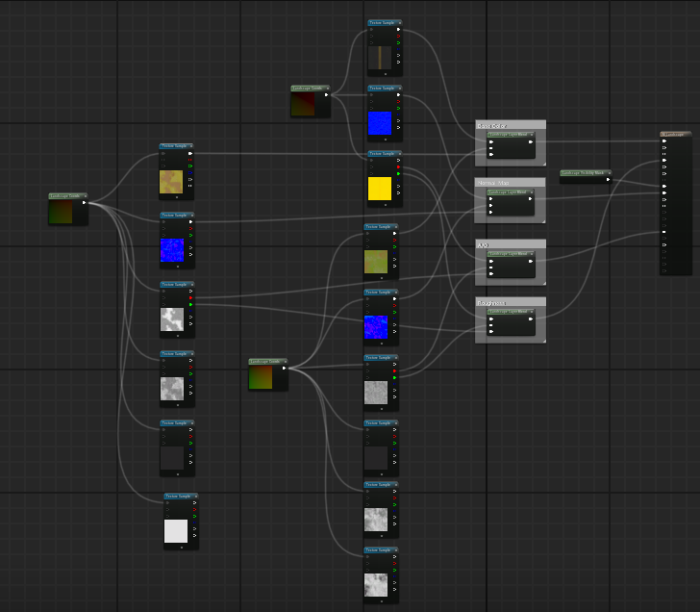Click green channel pin on yellow Texture Sample
Screen dimensions: 700x612
(x=398, y=173)
